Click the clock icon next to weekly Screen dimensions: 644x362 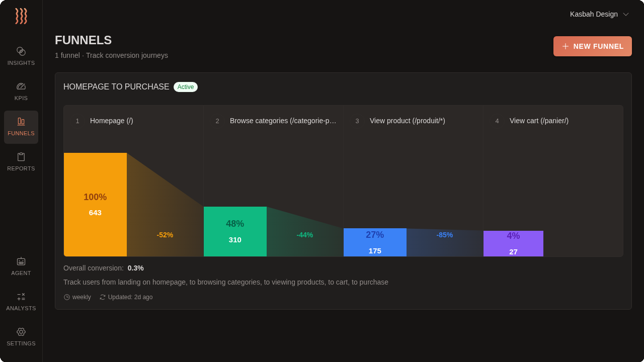pos(67,297)
